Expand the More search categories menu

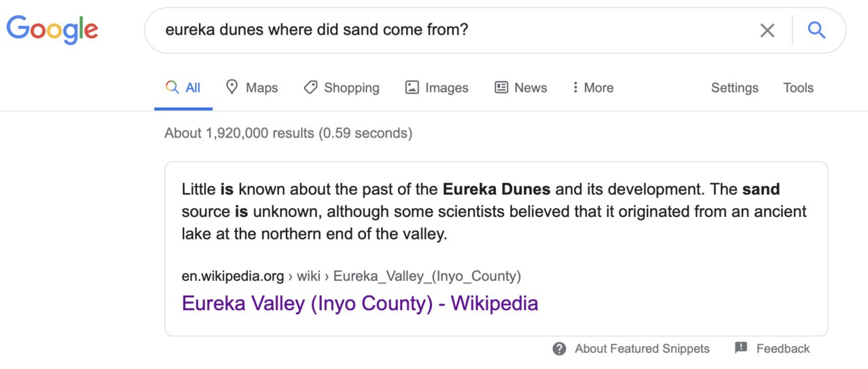pyautogui.click(x=593, y=88)
